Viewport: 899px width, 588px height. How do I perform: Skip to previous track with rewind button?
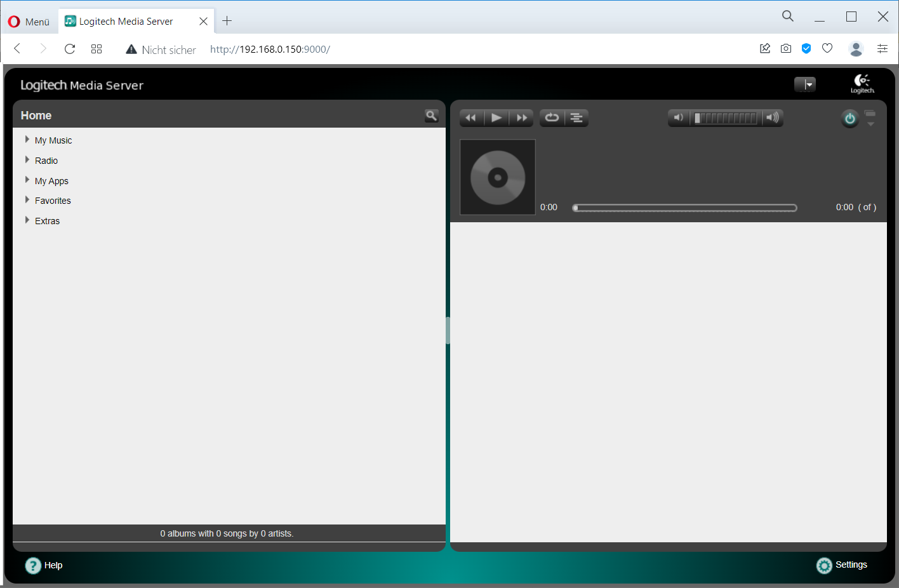tap(471, 118)
